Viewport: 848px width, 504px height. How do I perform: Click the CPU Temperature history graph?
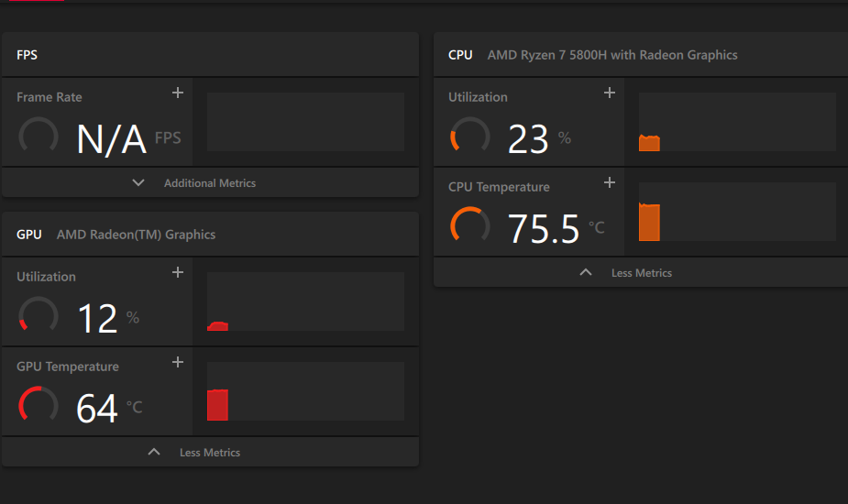737,212
